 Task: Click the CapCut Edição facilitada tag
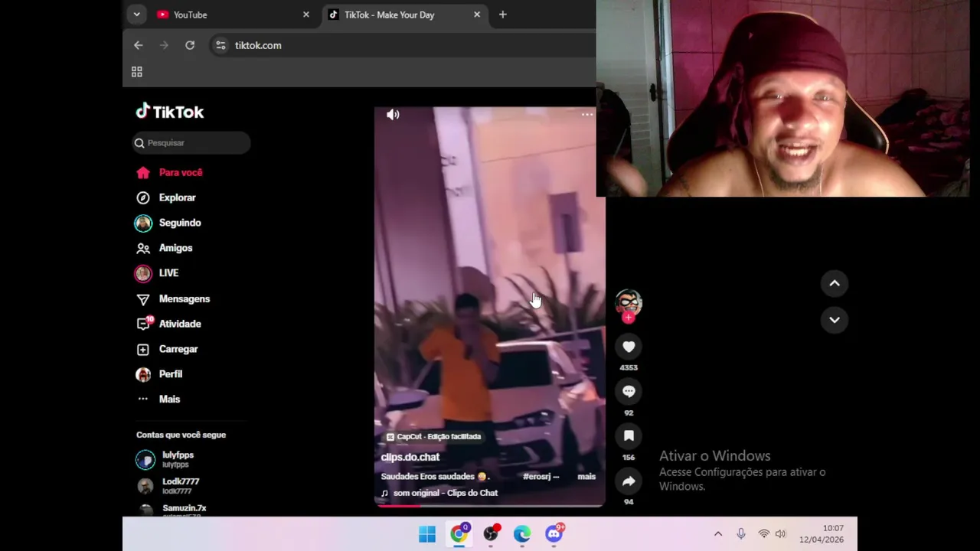(433, 436)
